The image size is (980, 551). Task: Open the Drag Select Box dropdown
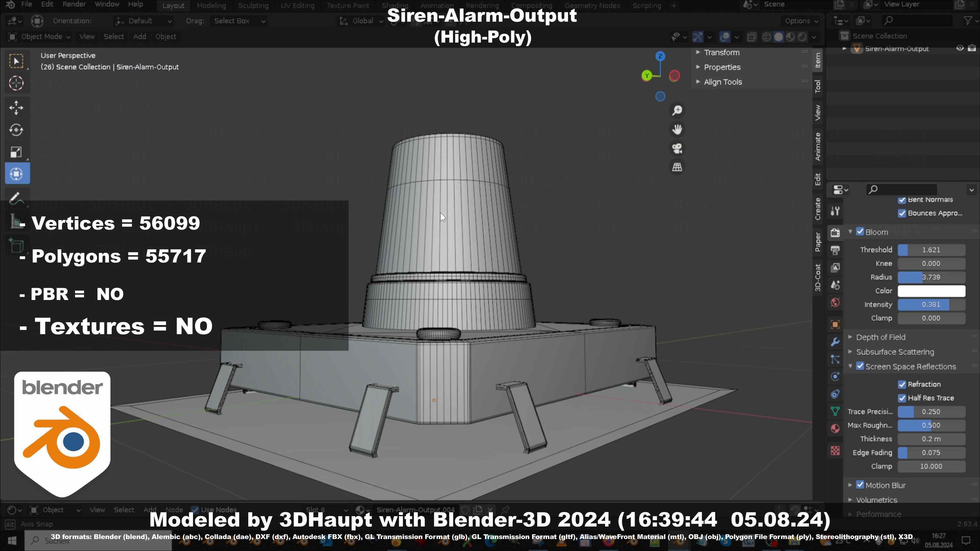pyautogui.click(x=239, y=21)
